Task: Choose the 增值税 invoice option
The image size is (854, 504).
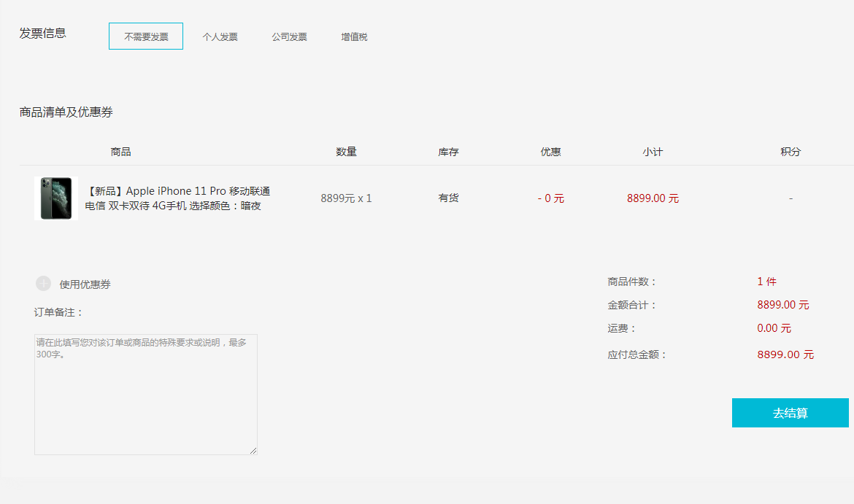Action: 354,37
